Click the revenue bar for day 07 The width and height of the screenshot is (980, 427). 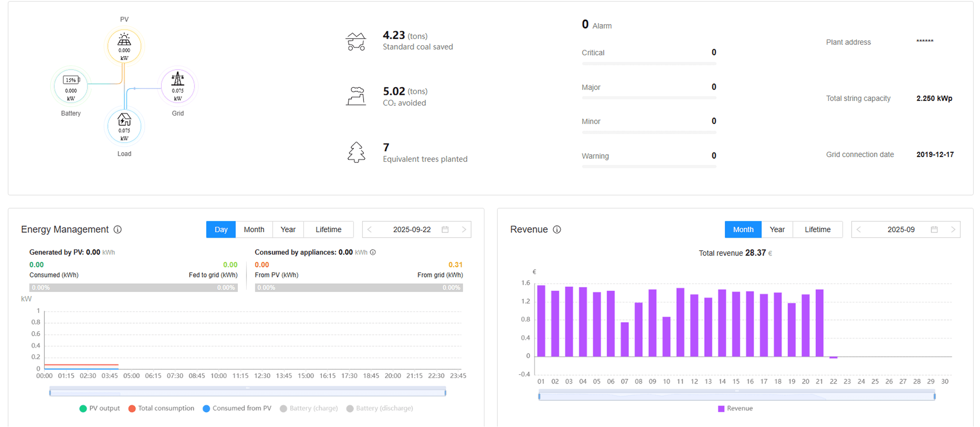[x=625, y=339]
